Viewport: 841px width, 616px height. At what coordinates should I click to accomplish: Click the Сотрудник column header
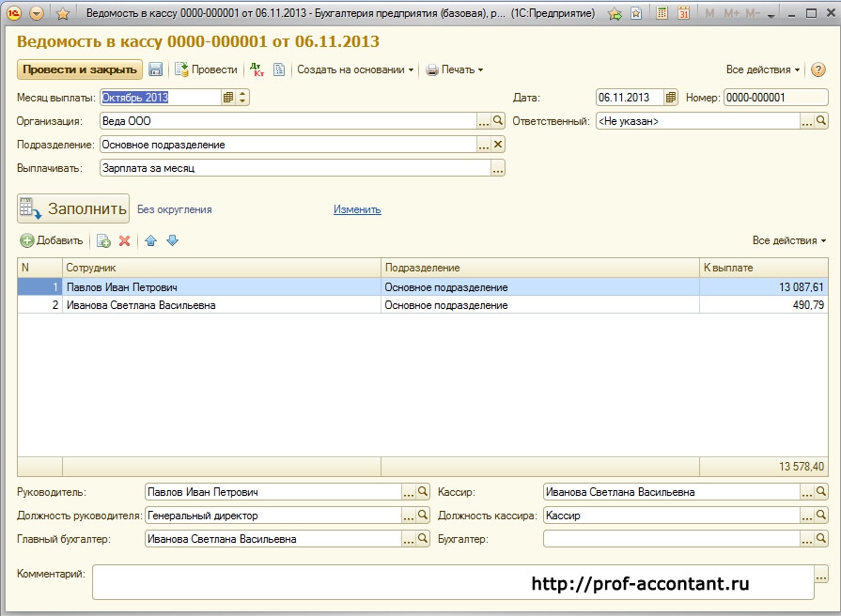(x=222, y=268)
